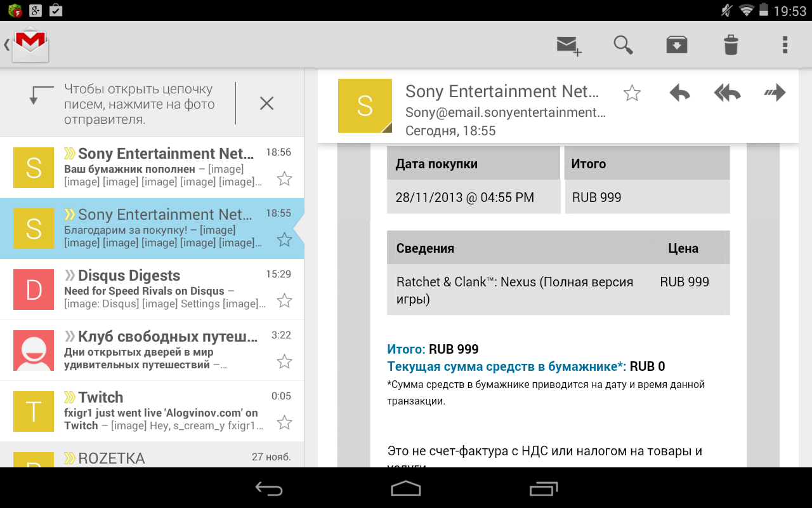Open Gmail navigation via logo
Image resolution: width=812 pixels, height=508 pixels.
point(29,45)
